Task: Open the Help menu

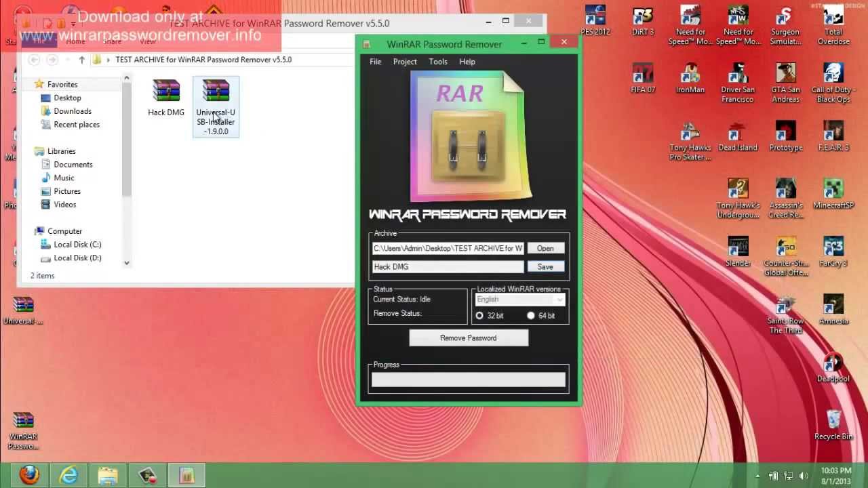Action: pyautogui.click(x=467, y=62)
